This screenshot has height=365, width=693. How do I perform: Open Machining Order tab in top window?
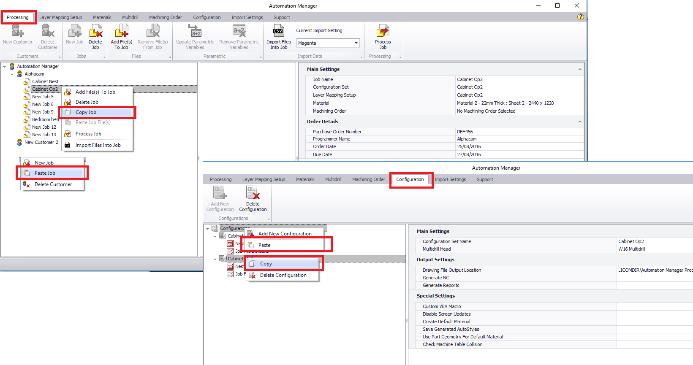click(x=165, y=17)
